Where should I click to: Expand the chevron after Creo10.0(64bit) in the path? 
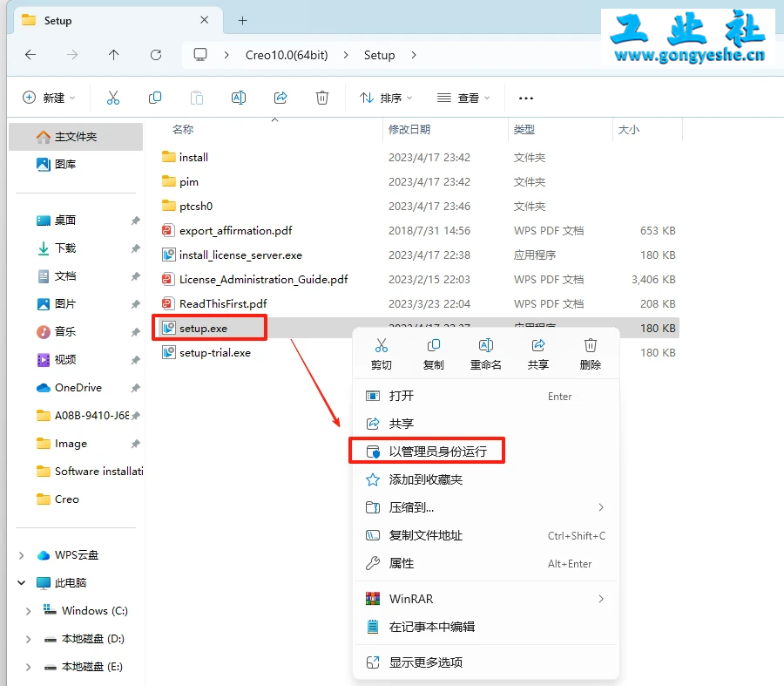pos(346,55)
